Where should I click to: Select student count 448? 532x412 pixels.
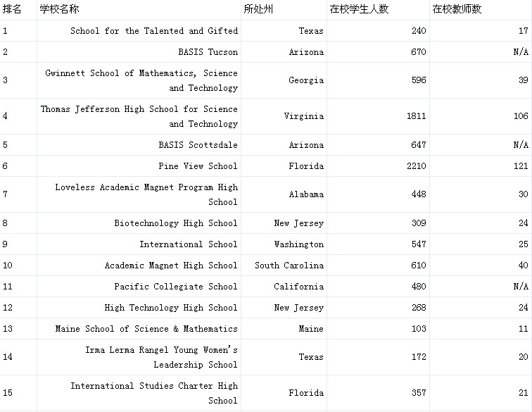coord(419,194)
